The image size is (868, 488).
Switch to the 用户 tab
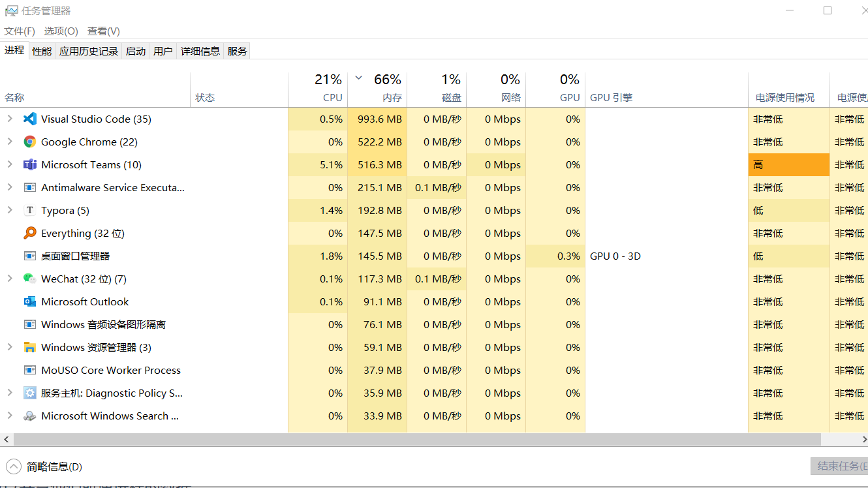(163, 51)
